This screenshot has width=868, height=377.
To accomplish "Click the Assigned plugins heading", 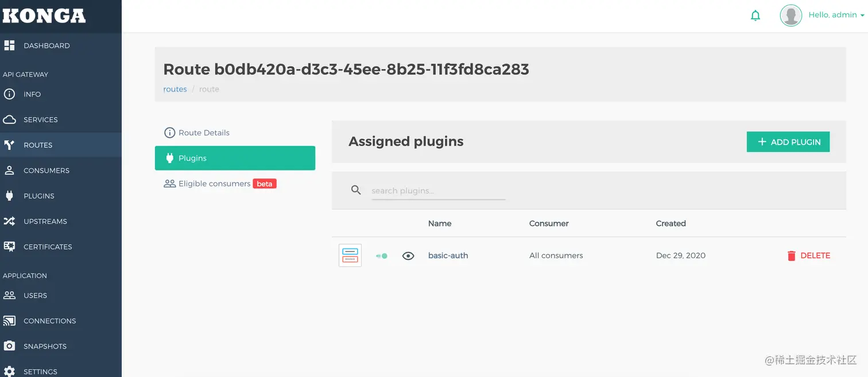I will (406, 141).
